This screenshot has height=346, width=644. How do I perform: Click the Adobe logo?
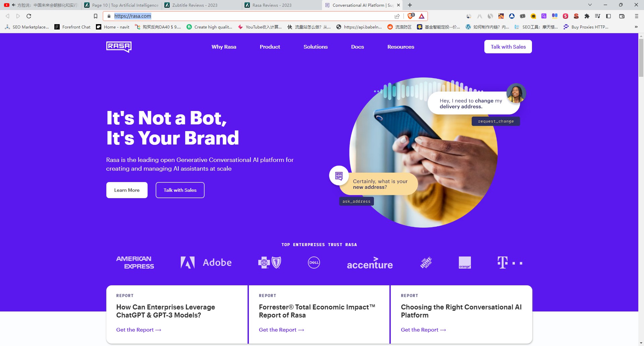click(206, 263)
